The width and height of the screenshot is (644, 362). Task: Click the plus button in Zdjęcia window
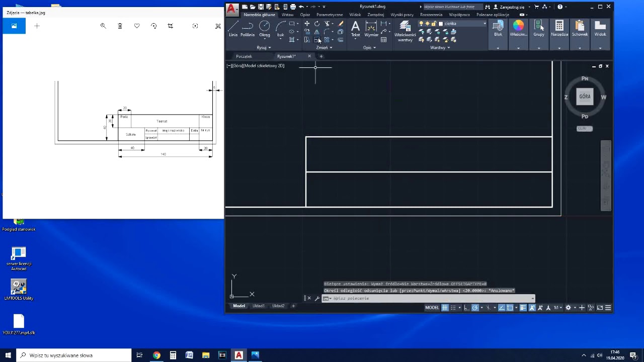37,26
